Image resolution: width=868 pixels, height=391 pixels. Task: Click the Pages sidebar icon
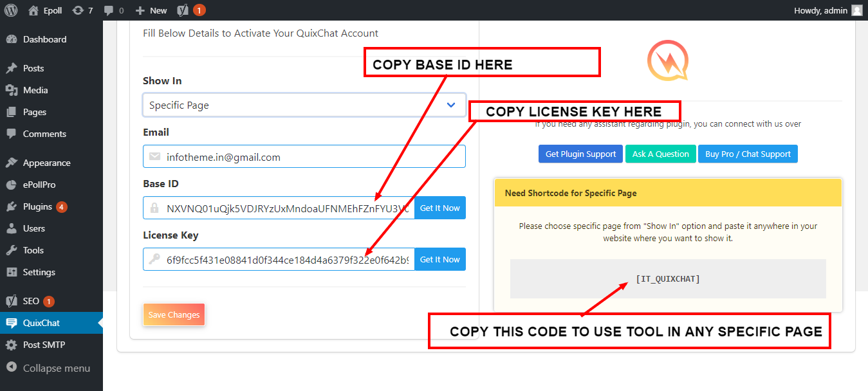(x=11, y=112)
